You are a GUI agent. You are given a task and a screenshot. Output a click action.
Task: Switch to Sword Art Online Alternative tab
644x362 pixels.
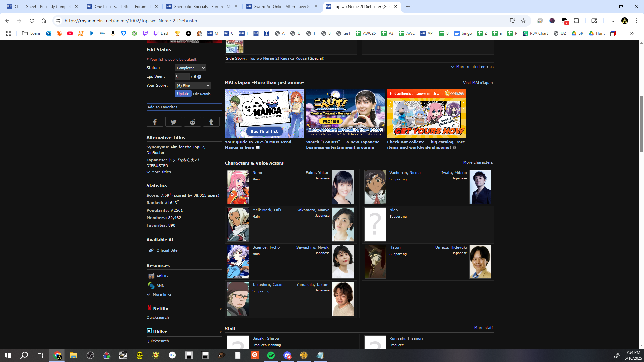(281, 6)
